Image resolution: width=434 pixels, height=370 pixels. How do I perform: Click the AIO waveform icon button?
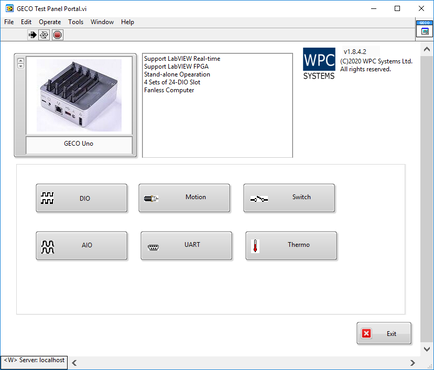pos(47,247)
